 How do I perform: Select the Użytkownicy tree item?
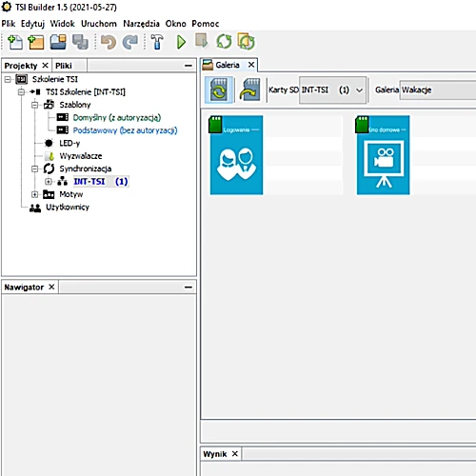click(x=68, y=208)
